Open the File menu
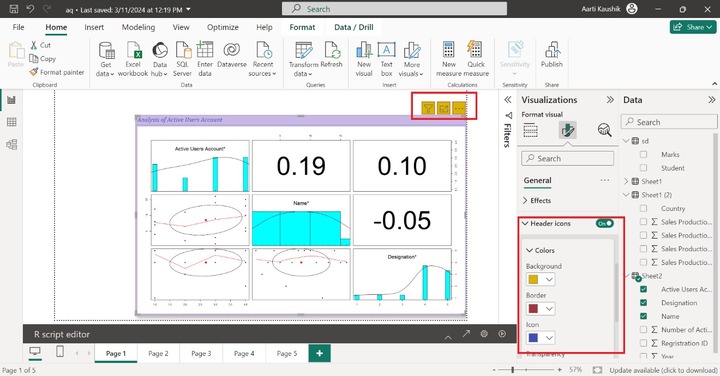The width and height of the screenshot is (720, 376). 18,27
